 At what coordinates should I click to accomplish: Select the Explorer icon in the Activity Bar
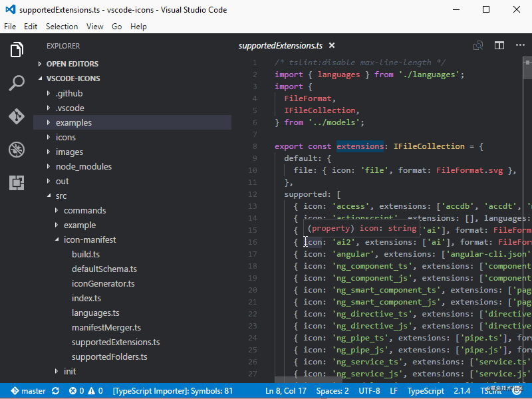coord(16,49)
